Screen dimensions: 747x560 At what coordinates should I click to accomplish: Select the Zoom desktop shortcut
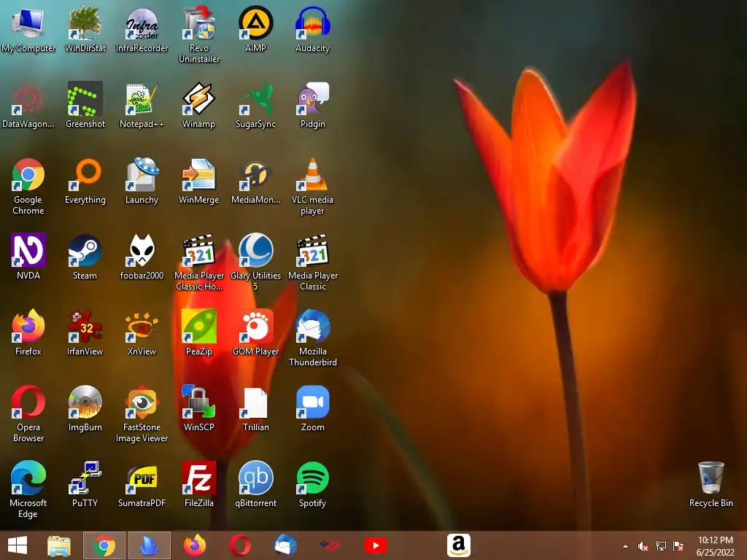pos(312,408)
